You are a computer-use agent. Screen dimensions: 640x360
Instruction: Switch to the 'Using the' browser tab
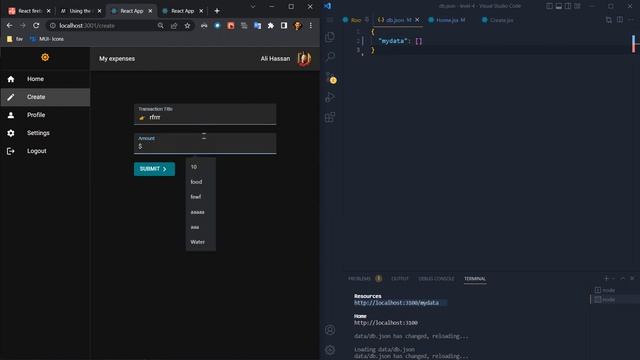coord(80,11)
